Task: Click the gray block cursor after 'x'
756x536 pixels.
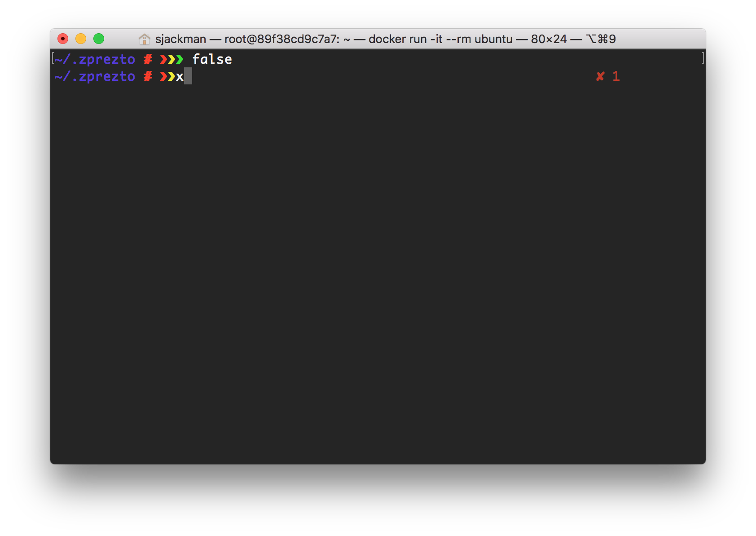Action: tap(188, 76)
